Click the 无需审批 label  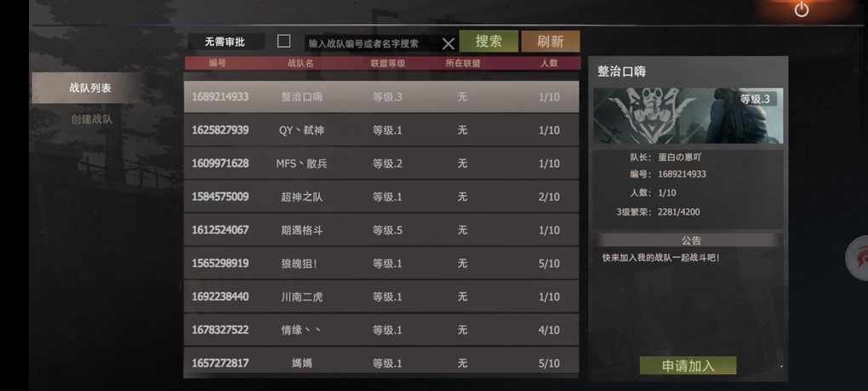pyautogui.click(x=225, y=42)
